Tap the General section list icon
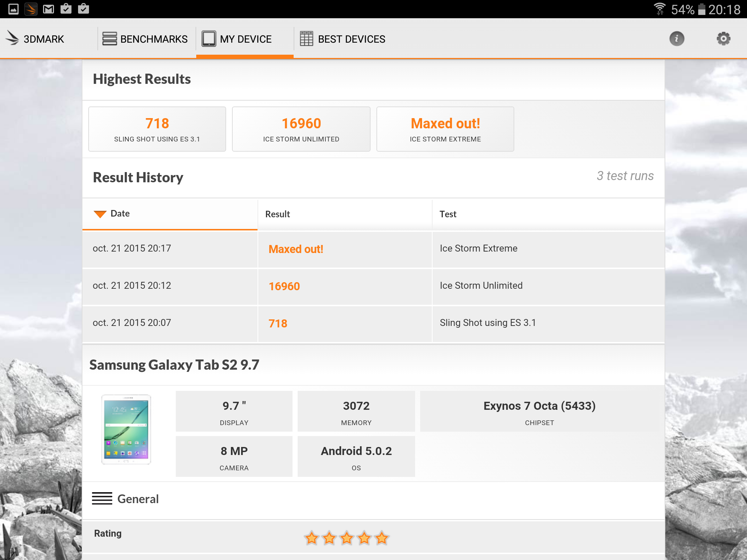 point(102,498)
